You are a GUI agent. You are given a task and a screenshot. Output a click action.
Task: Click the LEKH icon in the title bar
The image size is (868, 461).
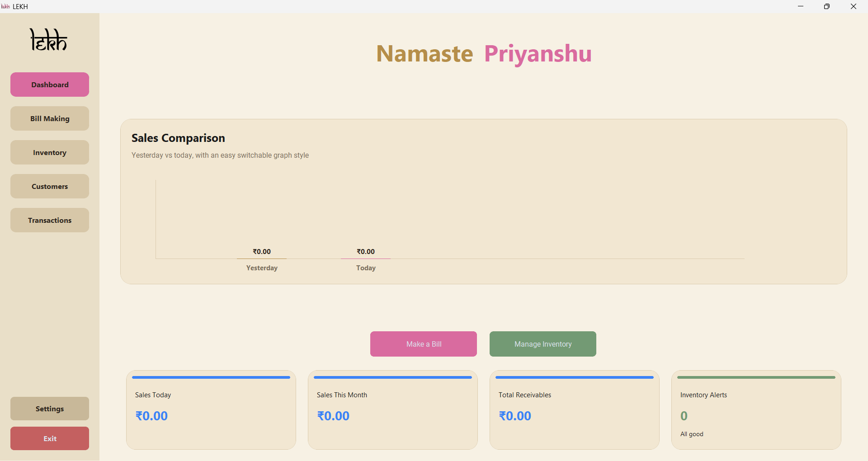tap(6, 6)
